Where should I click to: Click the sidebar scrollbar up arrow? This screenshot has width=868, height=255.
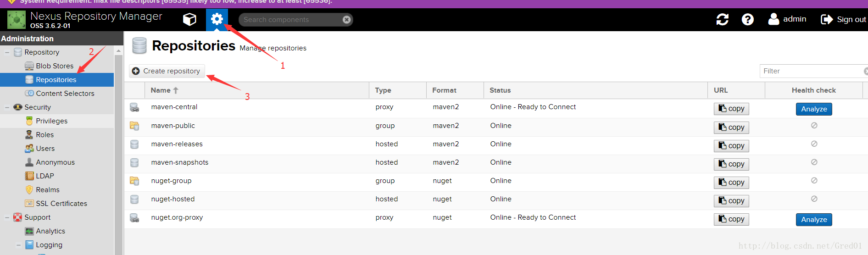coord(119,50)
